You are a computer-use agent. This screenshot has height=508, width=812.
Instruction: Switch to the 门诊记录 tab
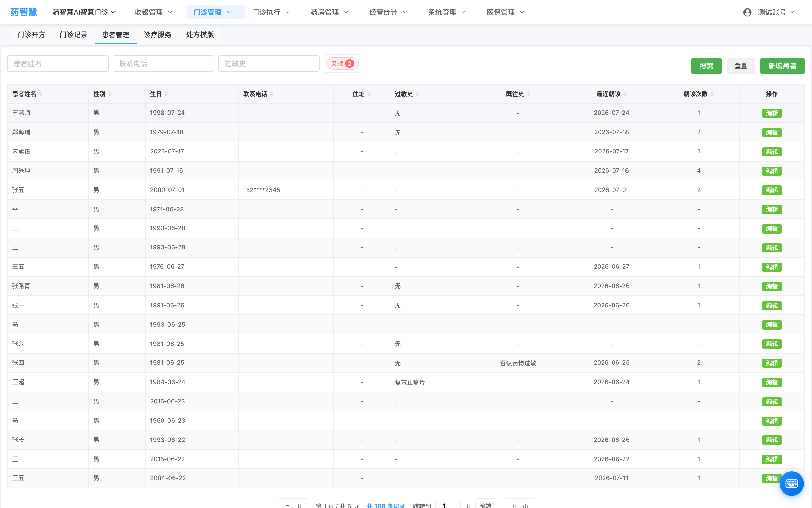(74, 35)
